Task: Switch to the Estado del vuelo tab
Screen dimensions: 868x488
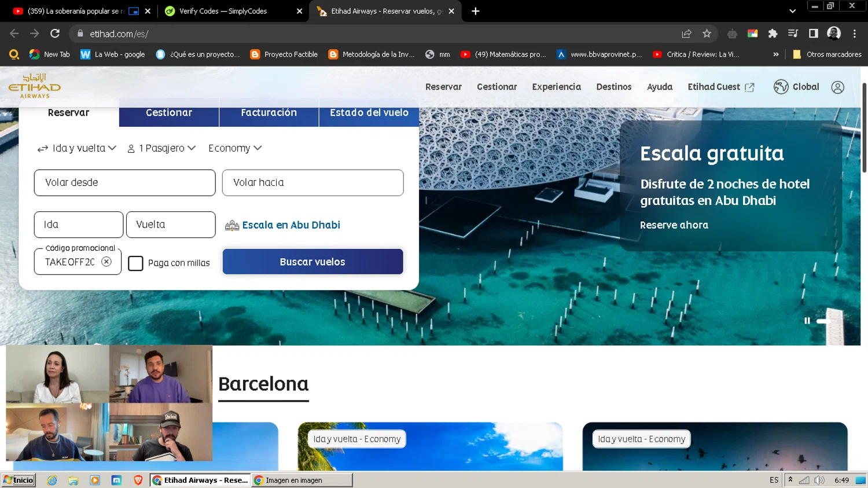Action: pyautogui.click(x=369, y=113)
